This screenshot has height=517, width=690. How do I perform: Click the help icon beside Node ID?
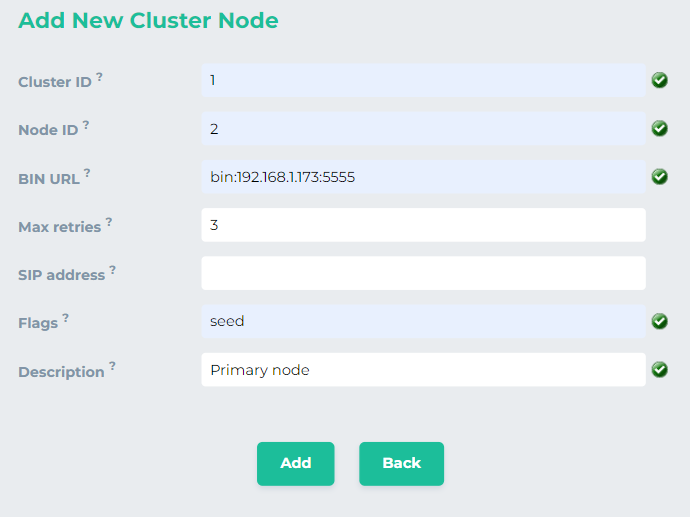pyautogui.click(x=86, y=125)
